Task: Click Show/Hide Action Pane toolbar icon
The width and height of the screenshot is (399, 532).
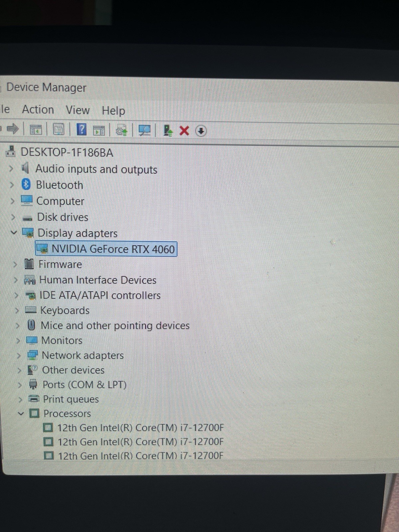Action: click(x=99, y=130)
